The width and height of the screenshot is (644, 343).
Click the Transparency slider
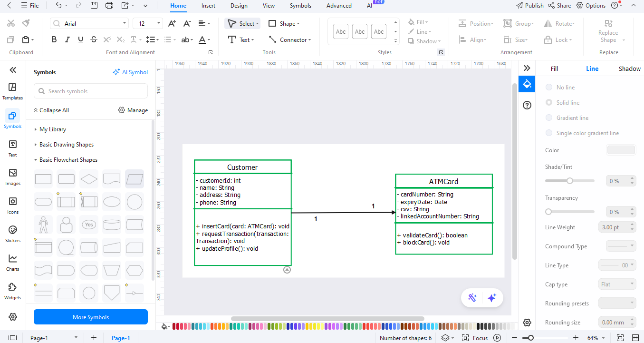[570, 212]
